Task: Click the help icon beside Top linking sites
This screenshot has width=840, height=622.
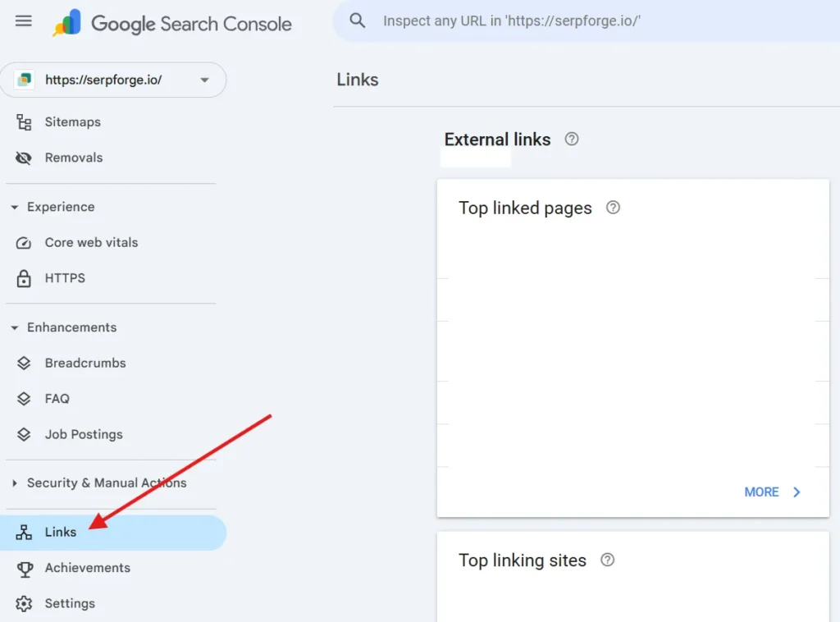Action: pyautogui.click(x=607, y=560)
